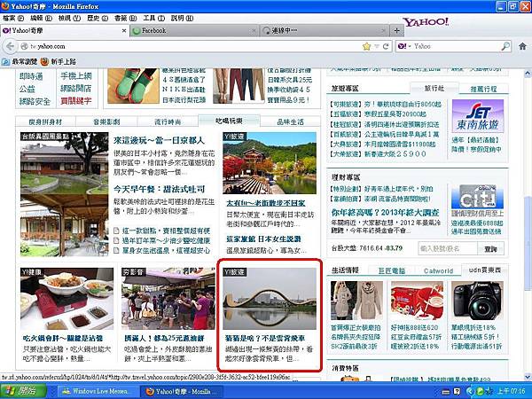This screenshot has height=399, width=532.
Task: Switch to the Facebook tab
Action: 194,30
